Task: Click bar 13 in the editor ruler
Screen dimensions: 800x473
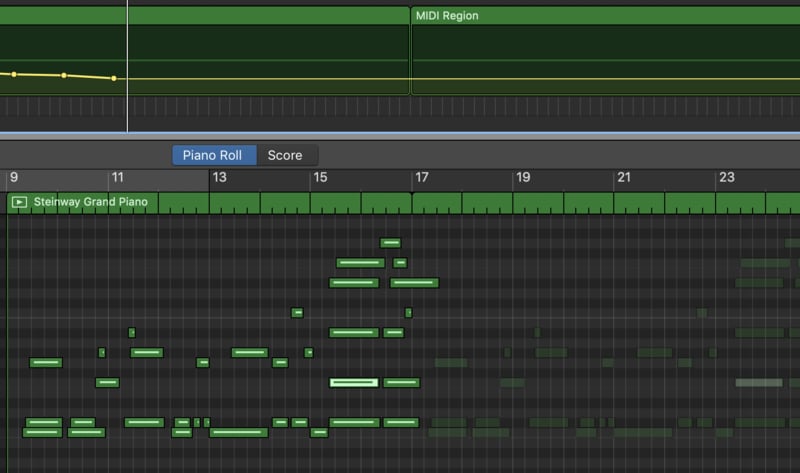Action: click(x=219, y=178)
